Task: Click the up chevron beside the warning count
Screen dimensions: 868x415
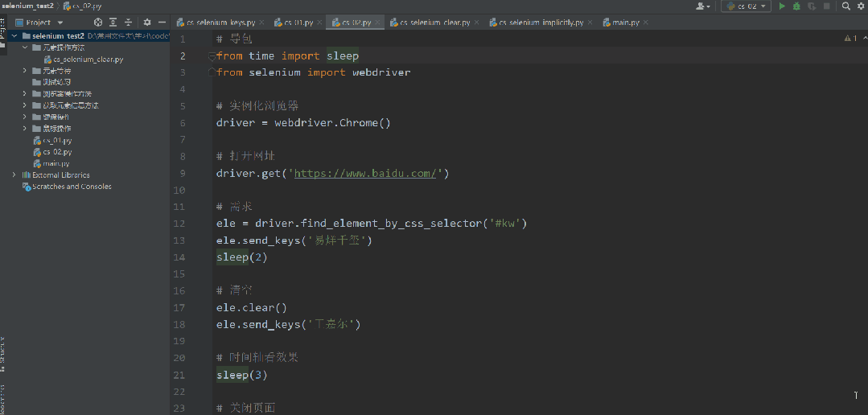Action: (864, 38)
